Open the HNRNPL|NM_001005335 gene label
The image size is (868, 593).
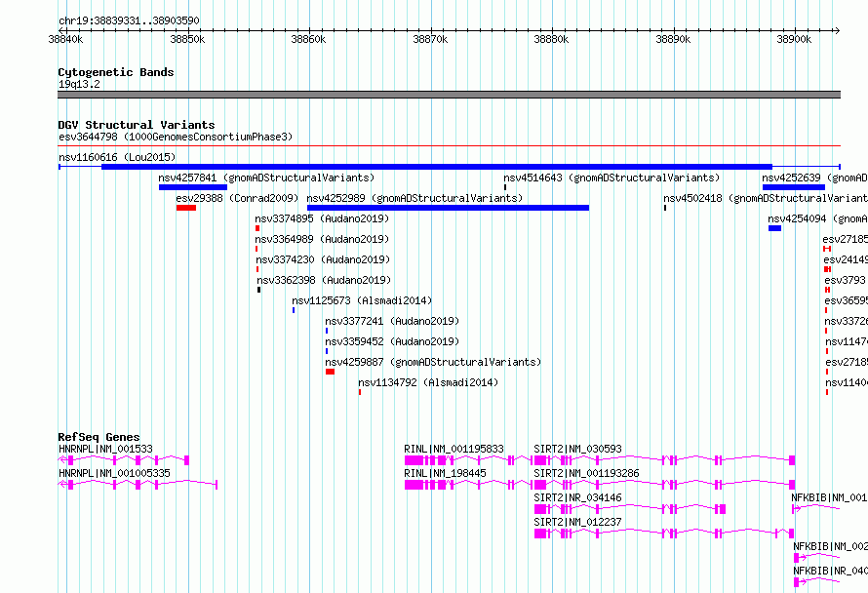[x=114, y=473]
